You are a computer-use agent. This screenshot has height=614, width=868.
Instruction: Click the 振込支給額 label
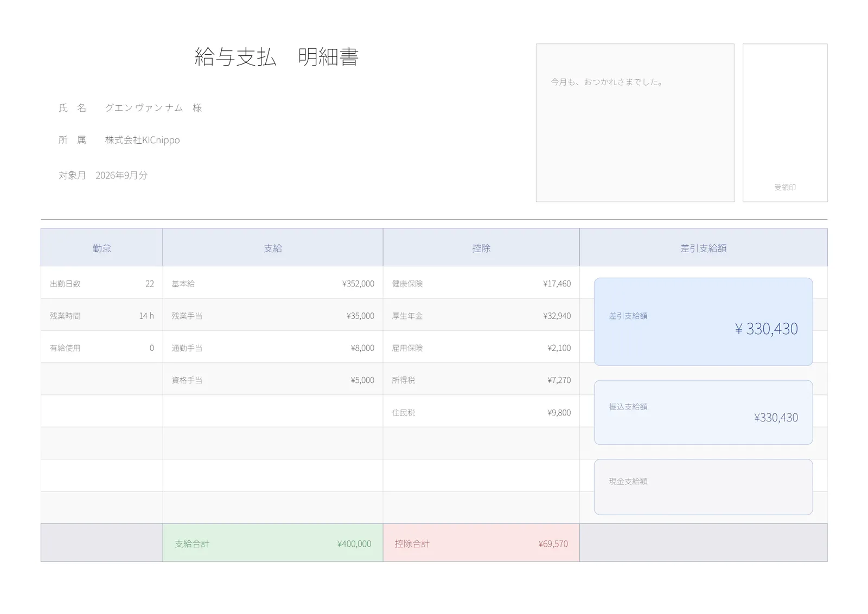coord(628,407)
